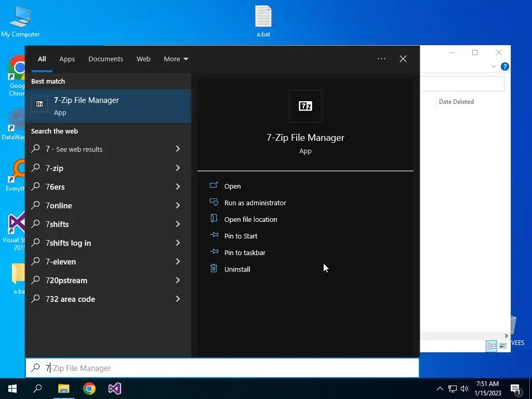Screen dimensions: 532x399
Task: Switch Explorer window to details view icon
Action: click(491, 345)
